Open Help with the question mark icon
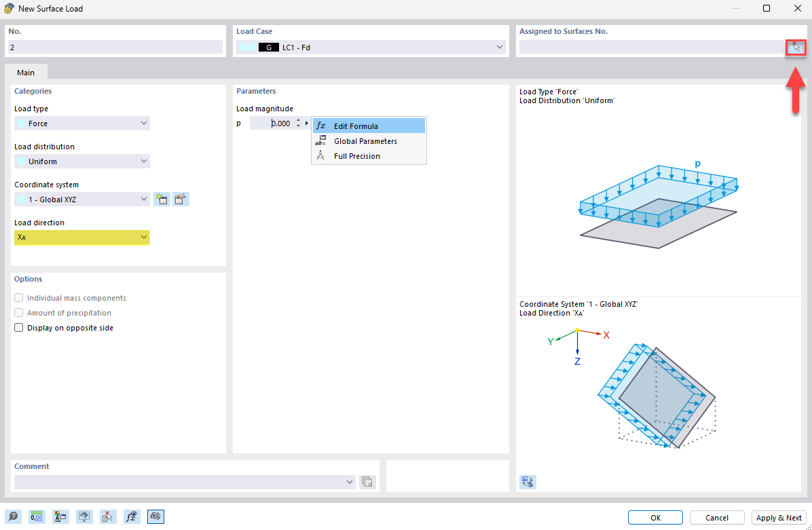The image size is (812, 530). (13, 516)
